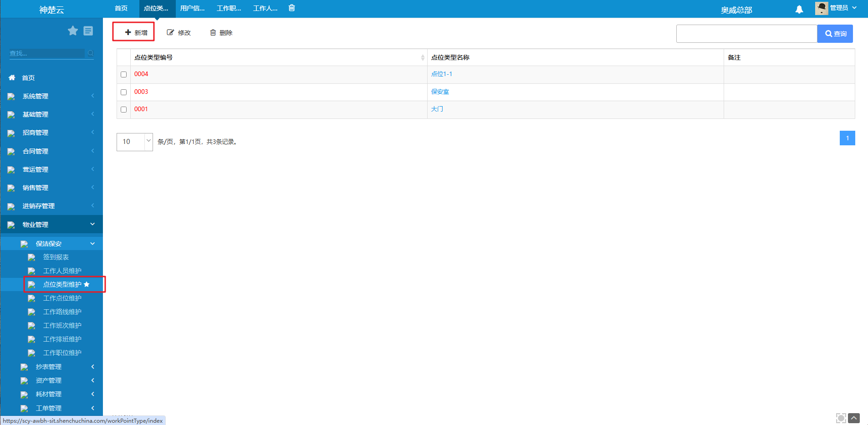Open the rows-per-page dropdown
Screen dimensions: 868x425
click(x=134, y=142)
